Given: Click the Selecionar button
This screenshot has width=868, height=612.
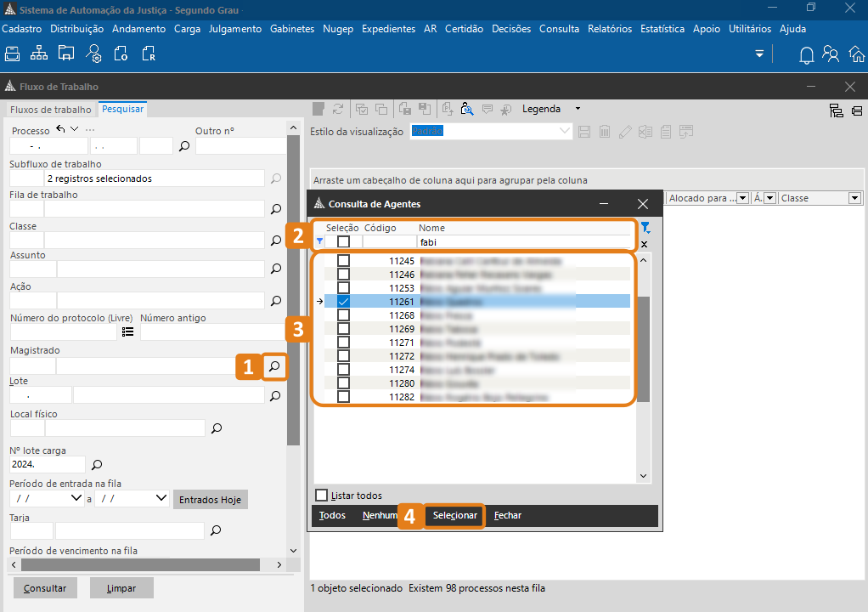Looking at the screenshot, I should pos(454,516).
